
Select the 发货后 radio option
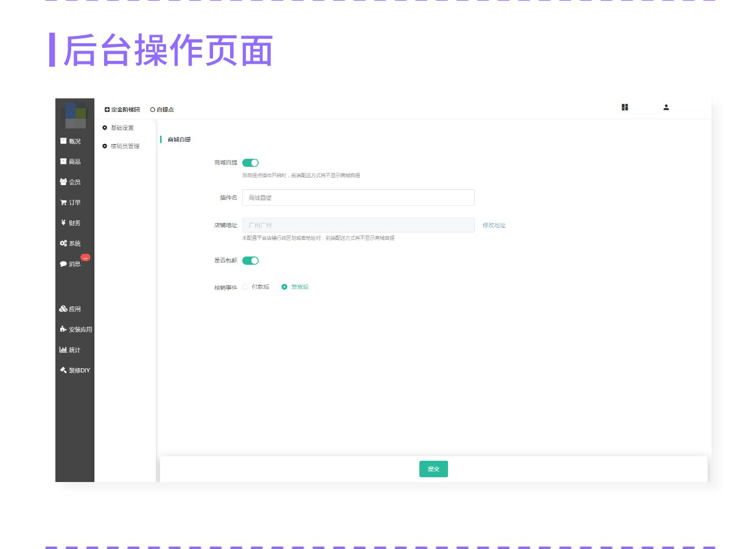pos(295,287)
